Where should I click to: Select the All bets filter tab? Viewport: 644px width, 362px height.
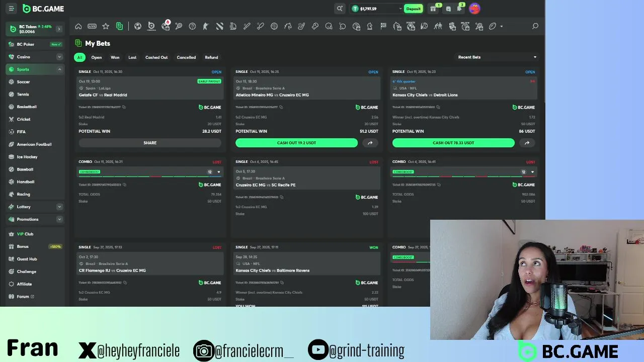coord(79,57)
